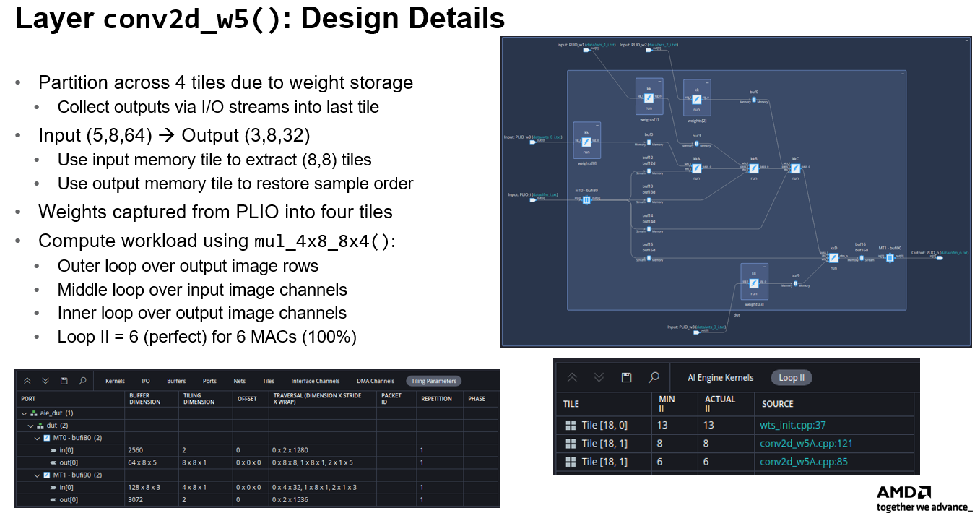The width and height of the screenshot is (980, 521).
Task: Minimize the weights[0] subgraph box
Action: click(x=597, y=125)
